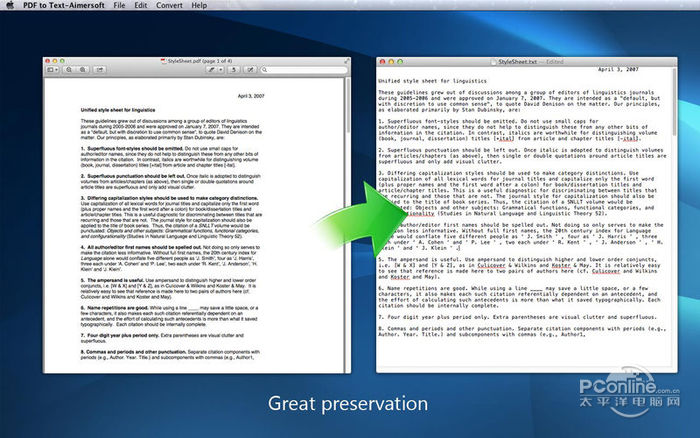This screenshot has width=700, height=438.
Task: Click the StyleSheet.pdf title document icon
Action: click(x=163, y=61)
